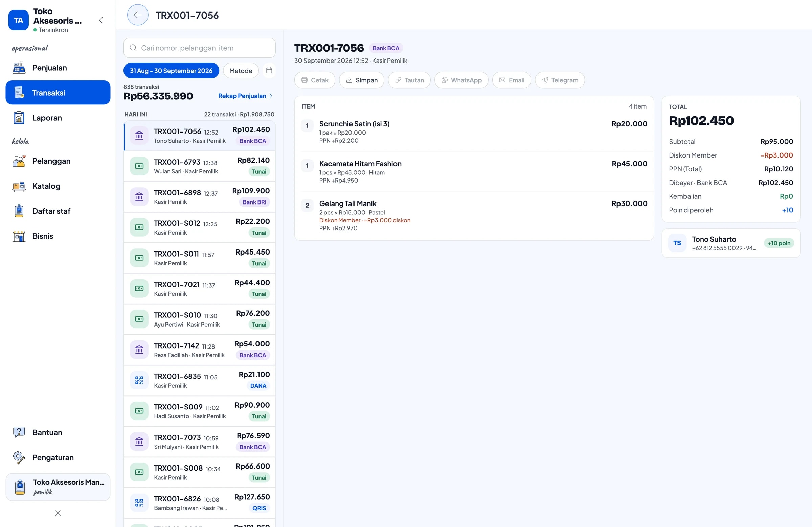This screenshot has width=812, height=527.
Task: Open the Metode filter dropdown
Action: coord(241,71)
